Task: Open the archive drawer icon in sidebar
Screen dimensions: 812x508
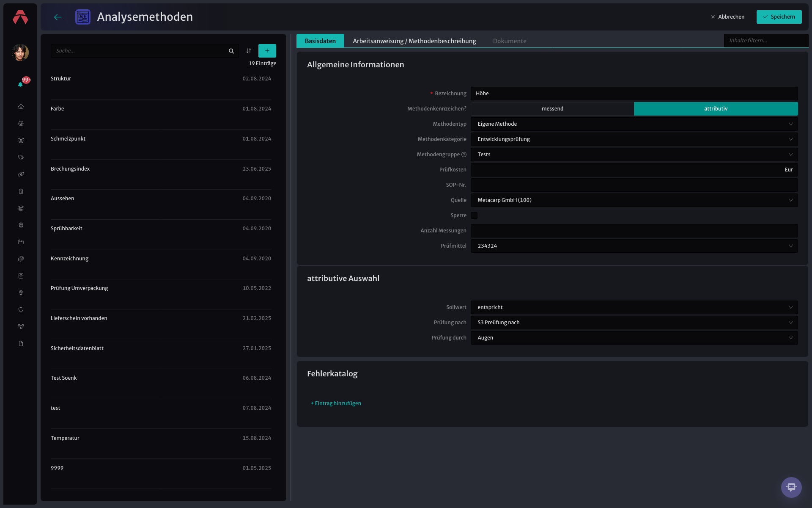Action: point(21,276)
